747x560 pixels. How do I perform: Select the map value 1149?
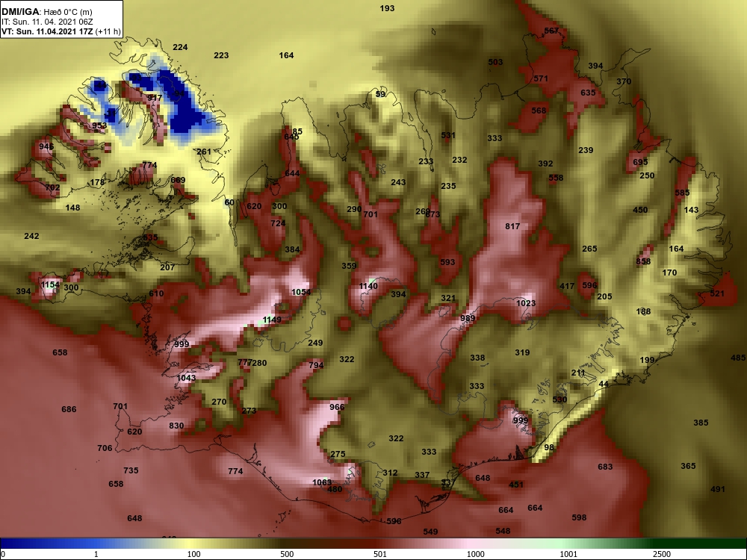[x=272, y=320]
